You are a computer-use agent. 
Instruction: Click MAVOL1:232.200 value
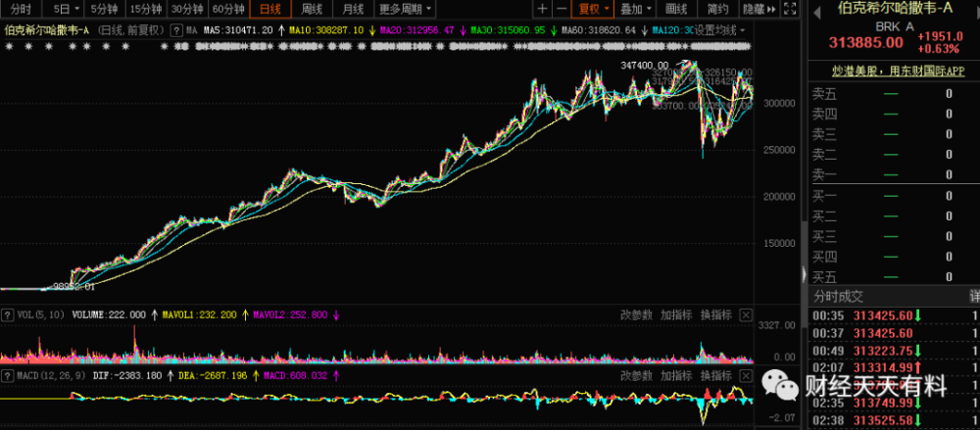pyautogui.click(x=199, y=315)
